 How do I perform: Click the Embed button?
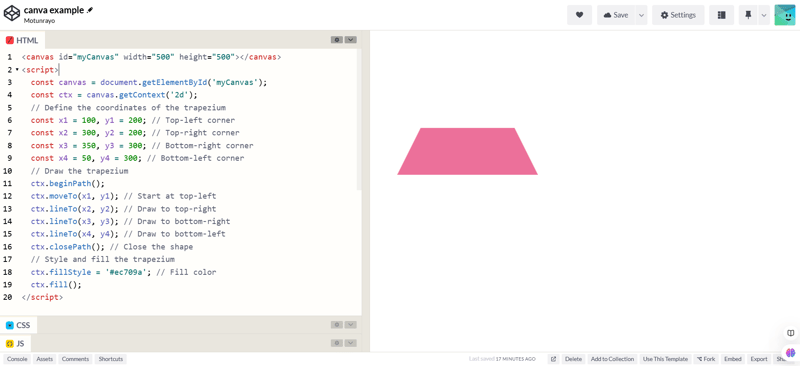tap(733, 359)
